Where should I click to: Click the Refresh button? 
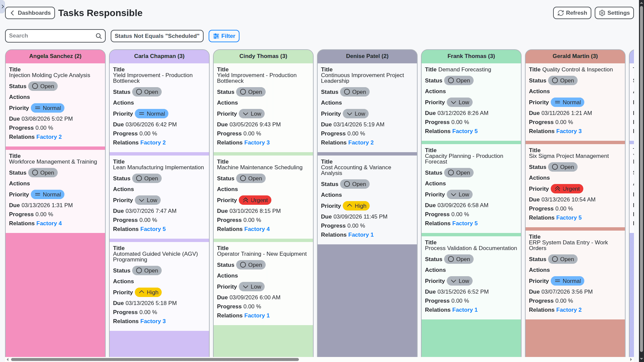572,13
